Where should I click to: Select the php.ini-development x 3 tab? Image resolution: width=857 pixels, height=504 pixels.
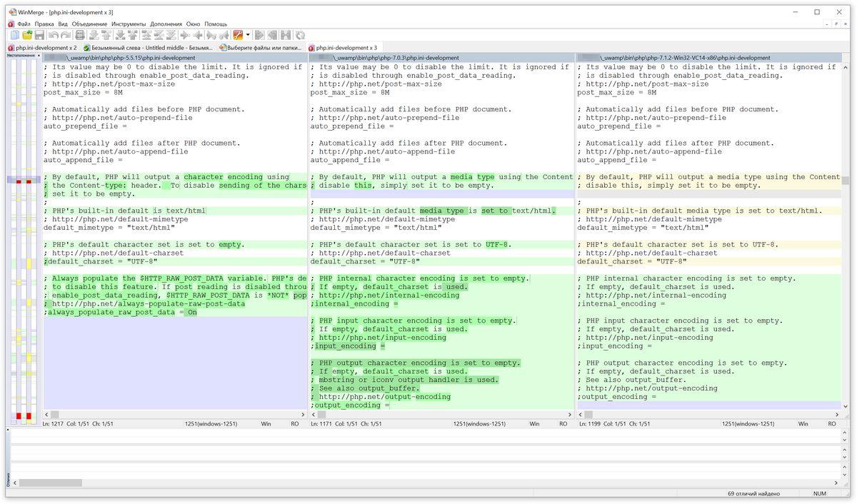click(x=343, y=48)
